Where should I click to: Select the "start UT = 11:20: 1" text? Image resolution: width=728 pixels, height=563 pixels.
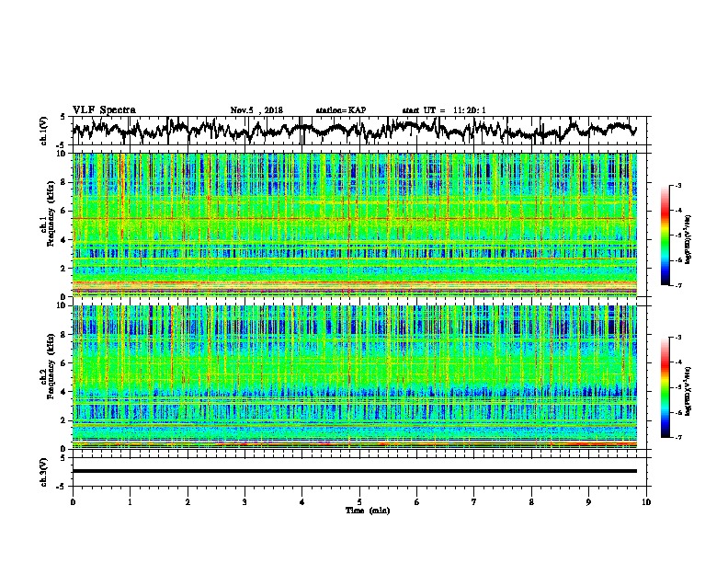(444, 110)
